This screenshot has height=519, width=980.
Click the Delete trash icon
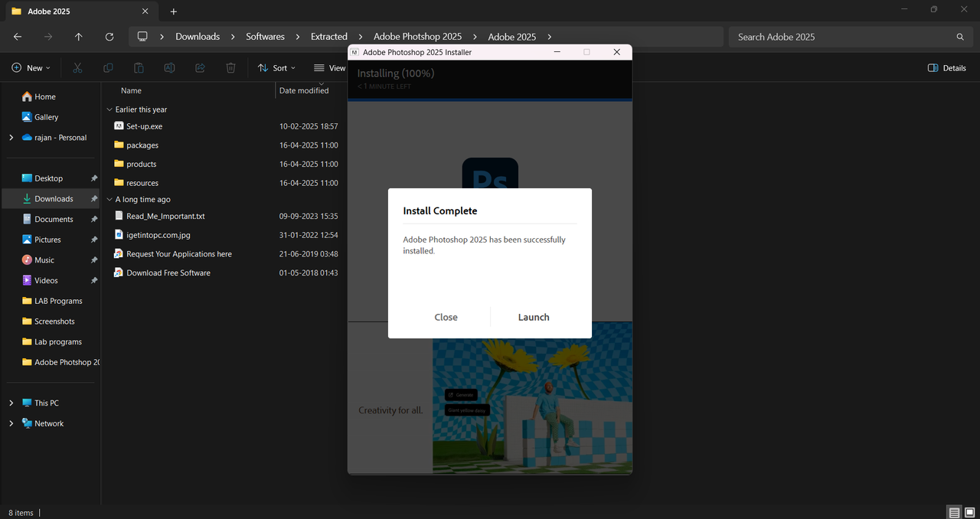230,68
